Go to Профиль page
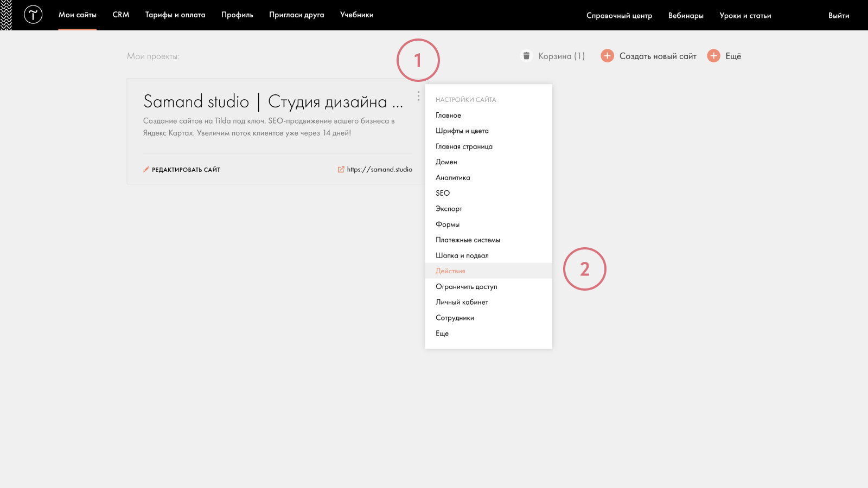 [x=237, y=15]
